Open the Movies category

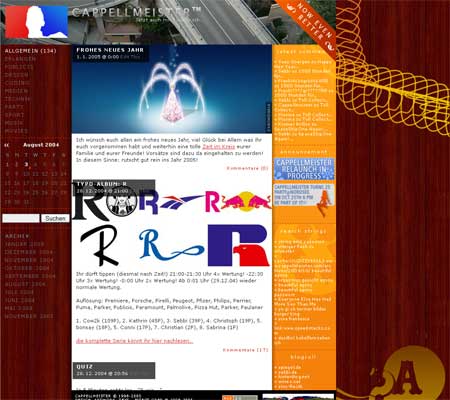click(16, 131)
